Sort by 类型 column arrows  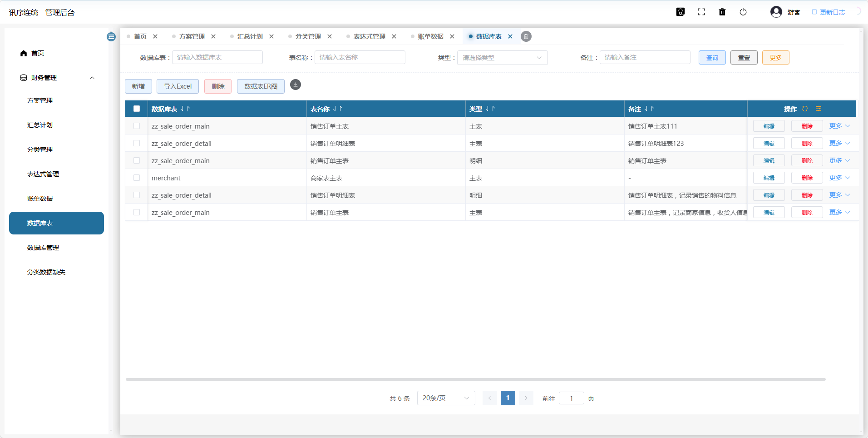pyautogui.click(x=490, y=109)
